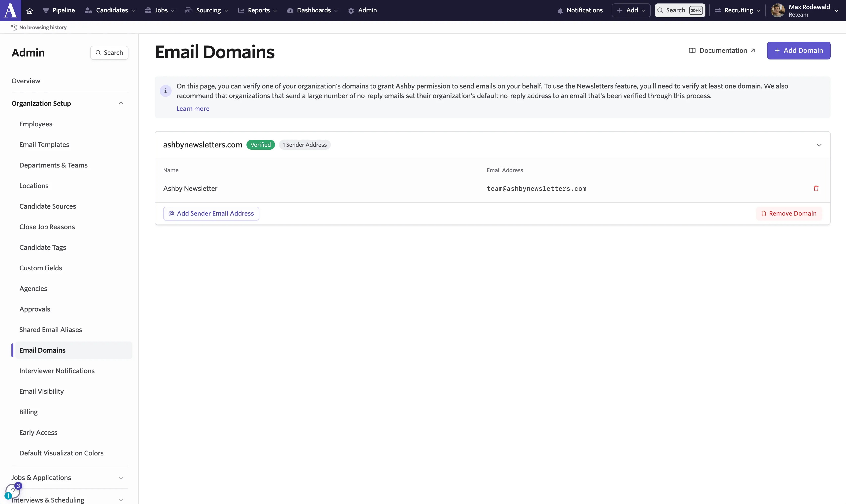Click the Ashby logo in top bar
The image size is (846, 504).
10,10
